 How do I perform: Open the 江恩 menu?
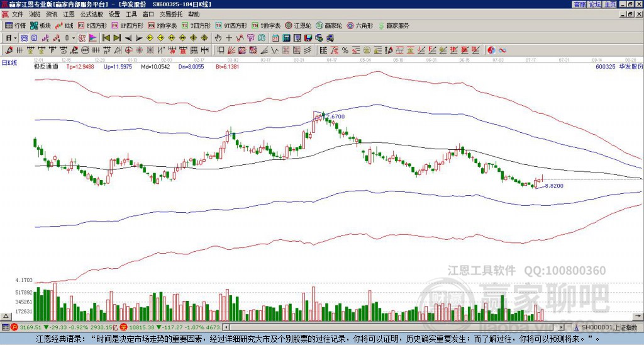[69, 14]
